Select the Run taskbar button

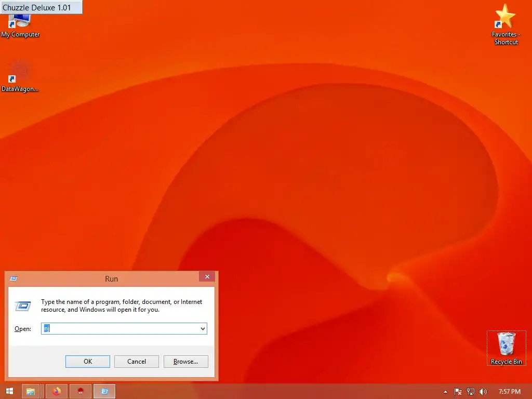tap(104, 392)
